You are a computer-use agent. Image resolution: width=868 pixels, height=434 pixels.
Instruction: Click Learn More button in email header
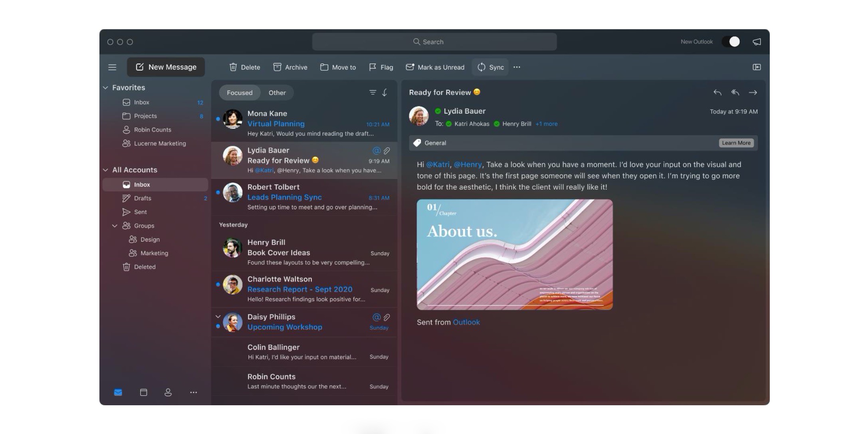[x=736, y=143]
